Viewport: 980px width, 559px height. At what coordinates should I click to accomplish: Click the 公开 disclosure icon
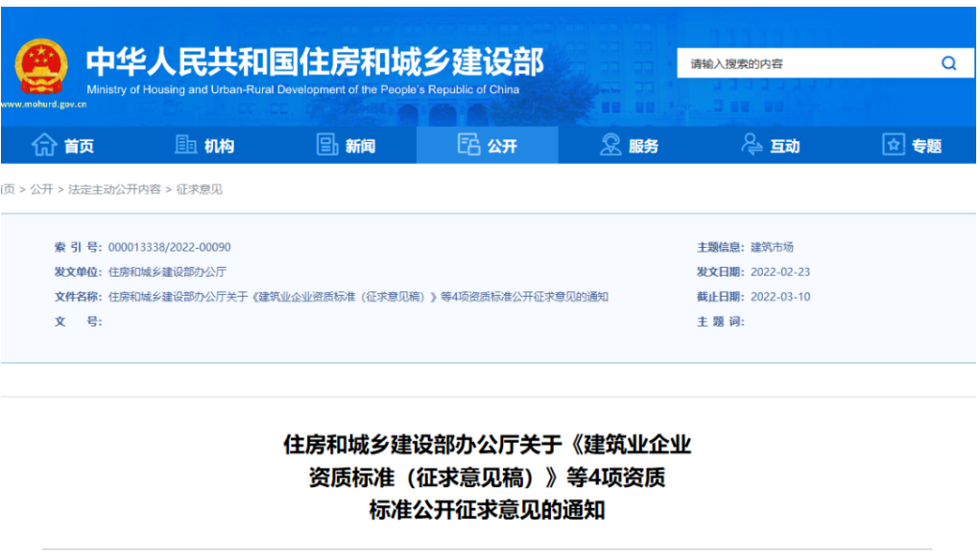click(x=469, y=144)
